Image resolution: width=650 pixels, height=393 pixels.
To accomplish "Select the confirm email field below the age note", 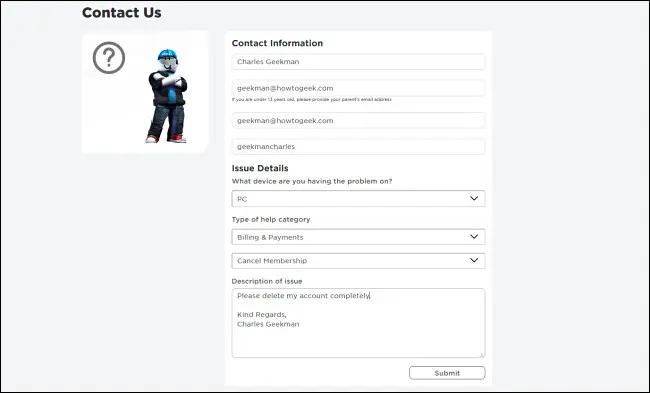I will 358,121.
